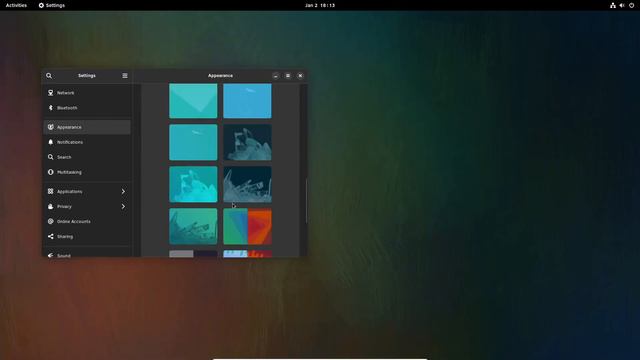The image size is (640, 360).
Task: Open the Appearance window menu button
Action: [x=288, y=76]
